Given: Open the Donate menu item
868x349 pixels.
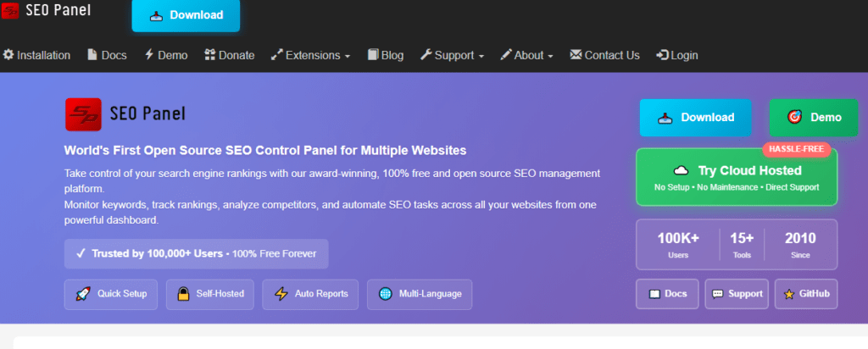Looking at the screenshot, I should (x=229, y=55).
